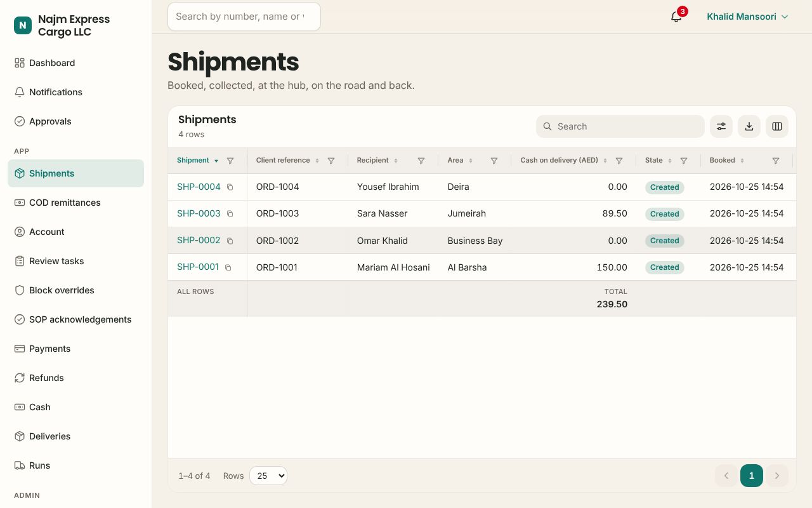The image size is (812, 508).
Task: Copy shipment number SHP-0001
Action: click(228, 267)
